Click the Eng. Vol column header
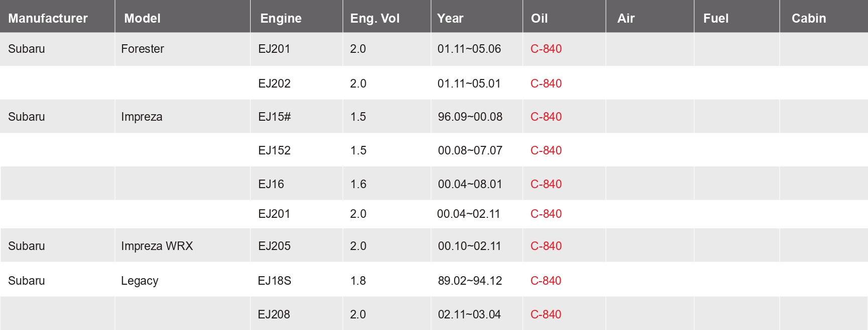Screen dimensions: 868x330 375,19
